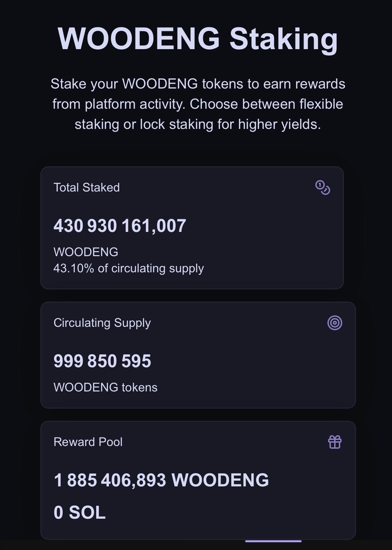Select the 999 850 595 supply figure
This screenshot has width=392, height=550.
[x=102, y=362]
